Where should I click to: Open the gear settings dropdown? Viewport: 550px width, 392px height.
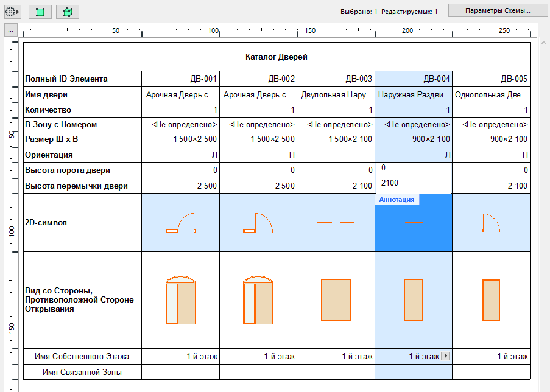(x=13, y=12)
